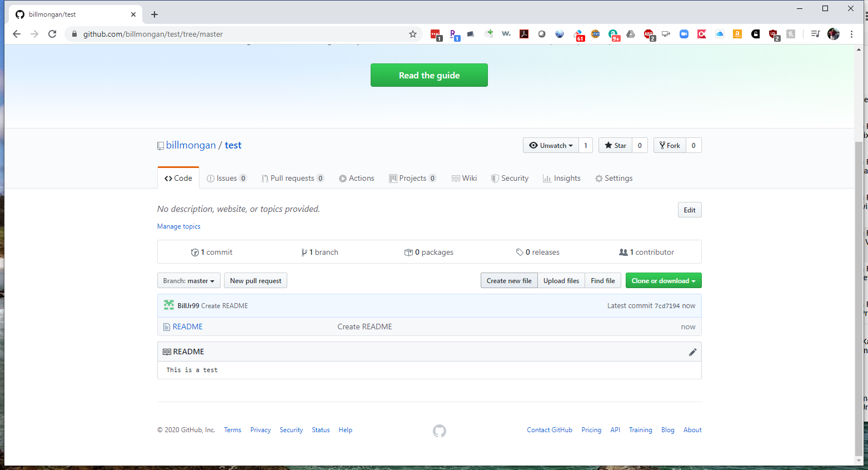Screen dimensions: 868x470
Task: Open the Google Drive extension
Action: click(631, 34)
